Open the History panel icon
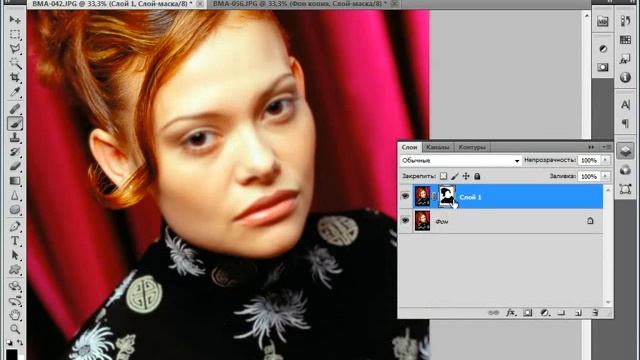The height and width of the screenshot is (360, 640). [x=625, y=21]
